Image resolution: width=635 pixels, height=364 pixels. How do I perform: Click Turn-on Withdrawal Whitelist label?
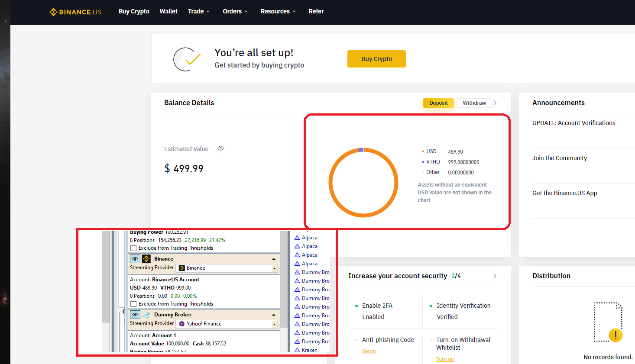pyautogui.click(x=463, y=344)
